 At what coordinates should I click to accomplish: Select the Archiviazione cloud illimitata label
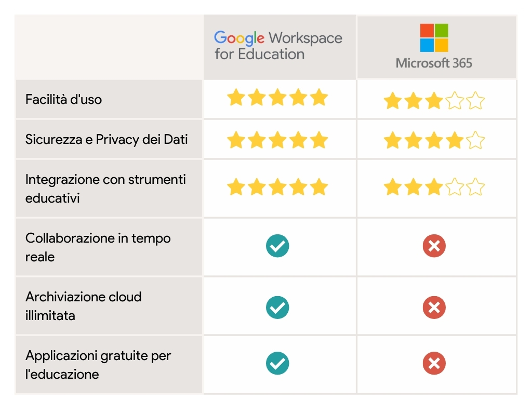click(x=83, y=306)
